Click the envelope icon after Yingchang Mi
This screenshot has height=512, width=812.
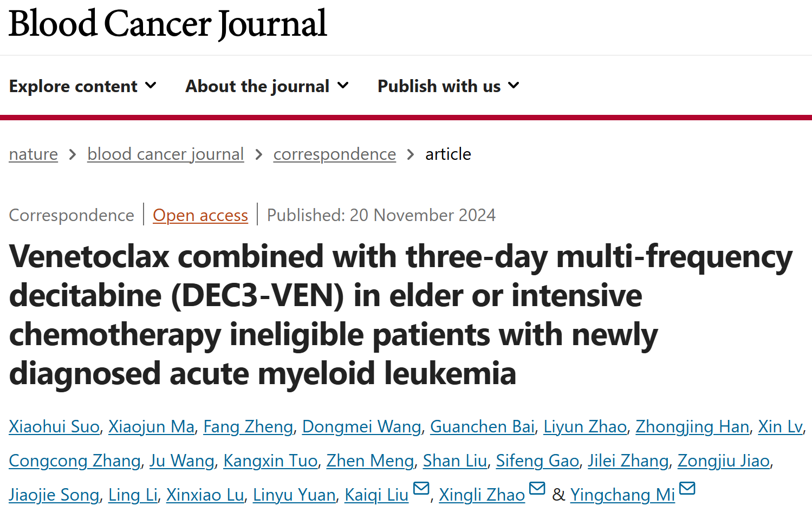click(687, 488)
